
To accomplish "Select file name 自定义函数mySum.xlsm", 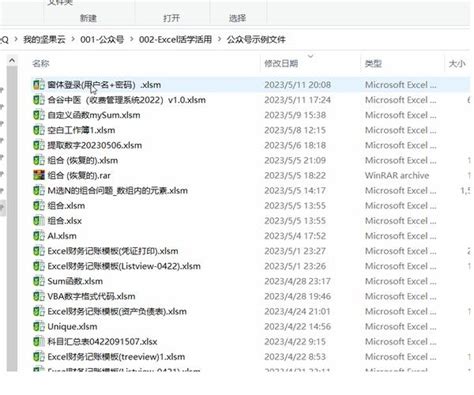I will pos(94,115).
